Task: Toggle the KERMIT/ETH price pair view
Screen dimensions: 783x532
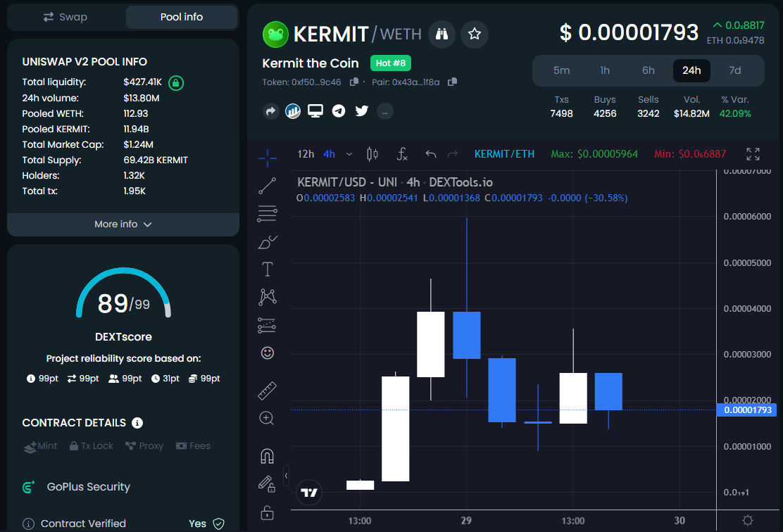Action: [x=504, y=154]
